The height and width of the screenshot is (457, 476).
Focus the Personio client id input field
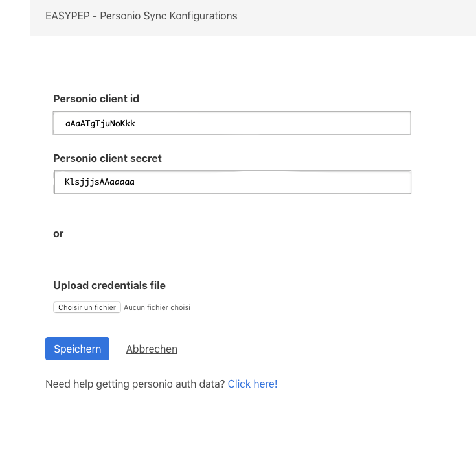coord(232,123)
